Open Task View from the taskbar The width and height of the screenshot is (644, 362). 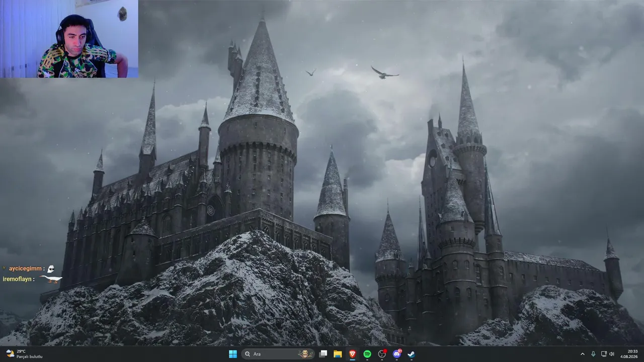(324, 354)
